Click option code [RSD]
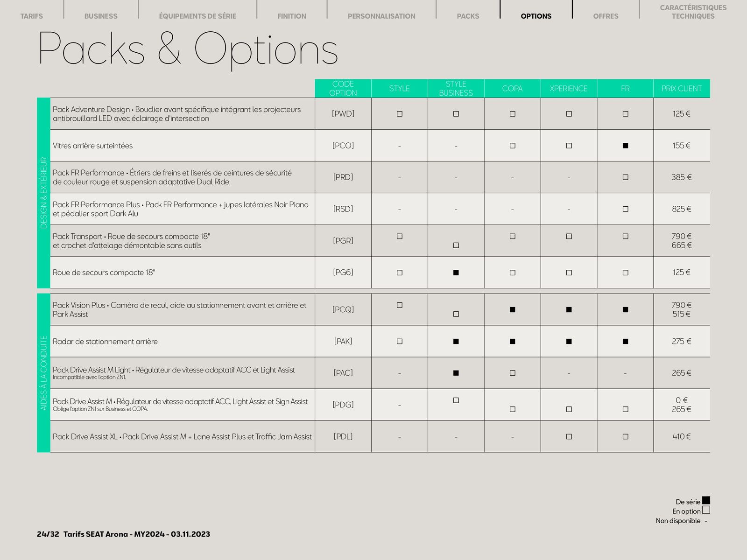Screen dimensions: 747x560 pyautogui.click(x=343, y=209)
